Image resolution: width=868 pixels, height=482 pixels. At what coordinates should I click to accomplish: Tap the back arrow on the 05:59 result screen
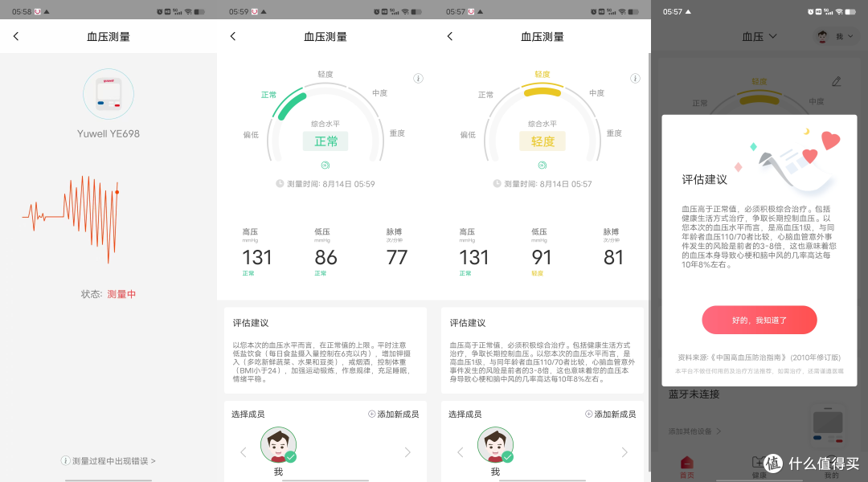[233, 36]
